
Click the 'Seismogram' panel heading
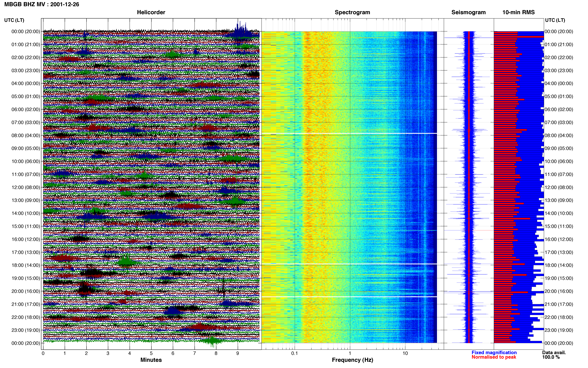pos(468,12)
